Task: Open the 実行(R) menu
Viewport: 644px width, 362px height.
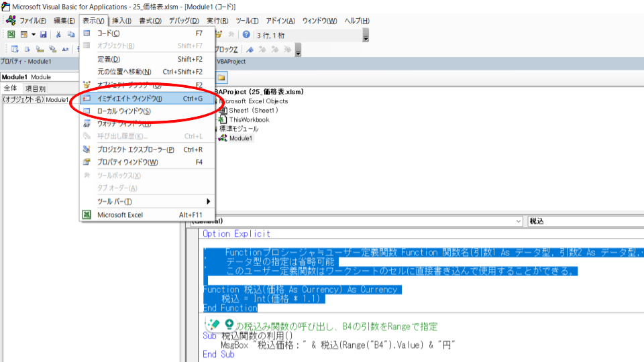Action: [217, 21]
